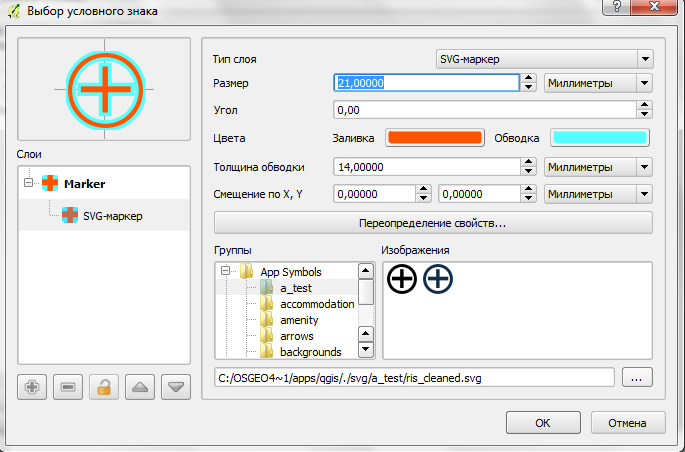Screen dimensions: 685x452
Task: Move layer down with the down arrow
Action: [x=176, y=387]
